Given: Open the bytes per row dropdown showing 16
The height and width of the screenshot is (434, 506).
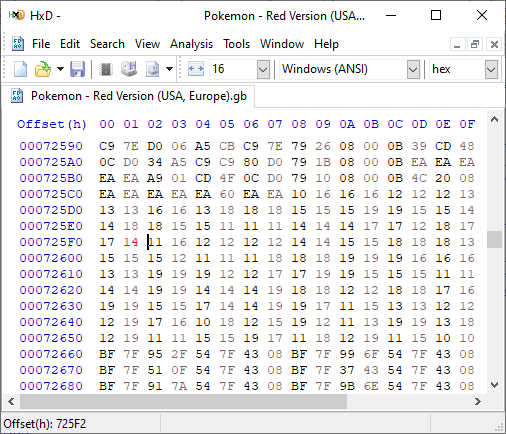Looking at the screenshot, I should (x=263, y=69).
